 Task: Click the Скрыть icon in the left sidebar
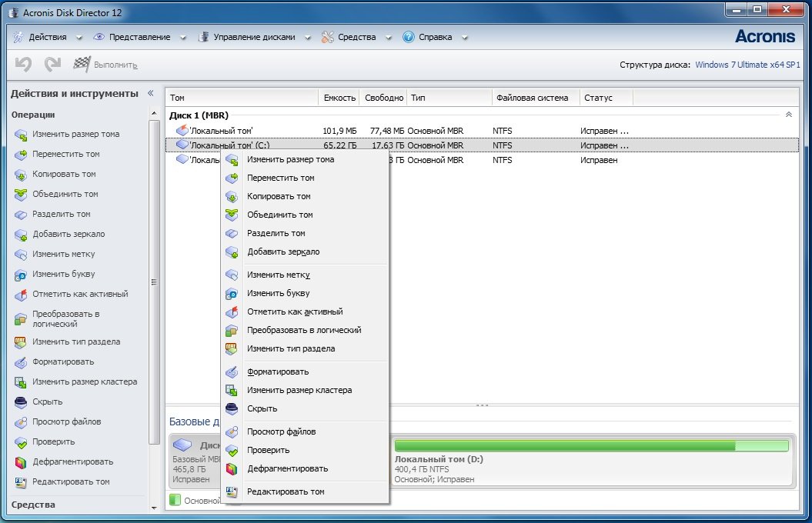click(x=21, y=402)
